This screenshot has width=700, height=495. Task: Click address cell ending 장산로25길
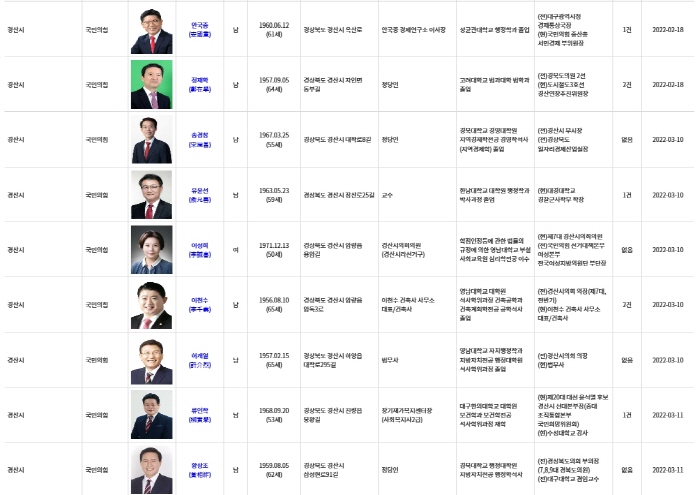339,195
